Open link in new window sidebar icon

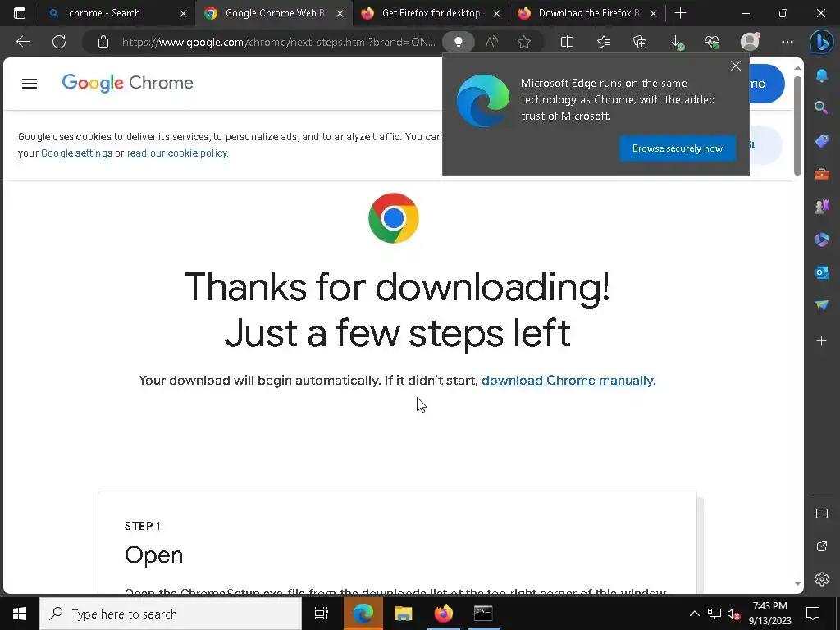click(822, 546)
